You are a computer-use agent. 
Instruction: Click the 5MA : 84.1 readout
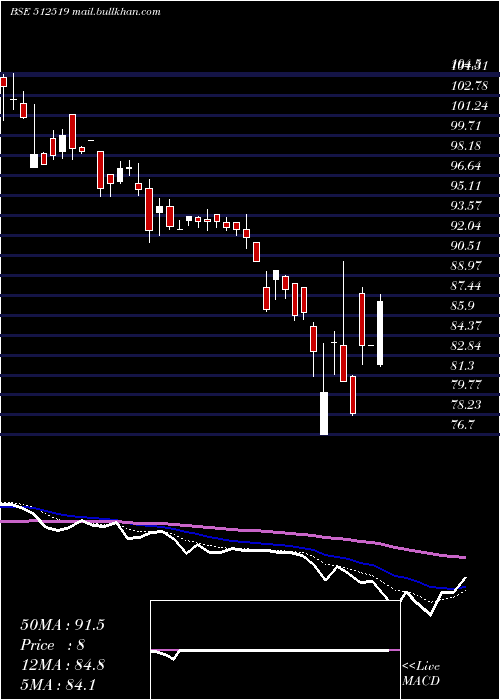point(58,684)
